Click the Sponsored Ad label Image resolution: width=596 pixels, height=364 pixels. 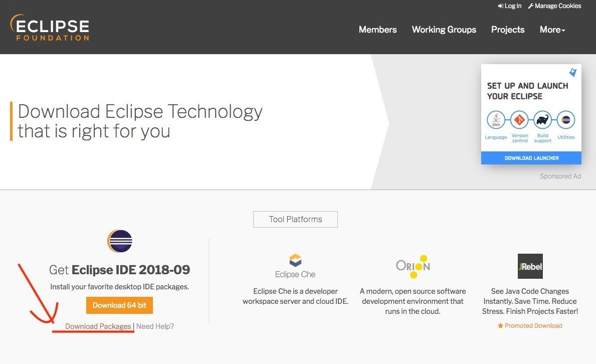[x=560, y=176]
